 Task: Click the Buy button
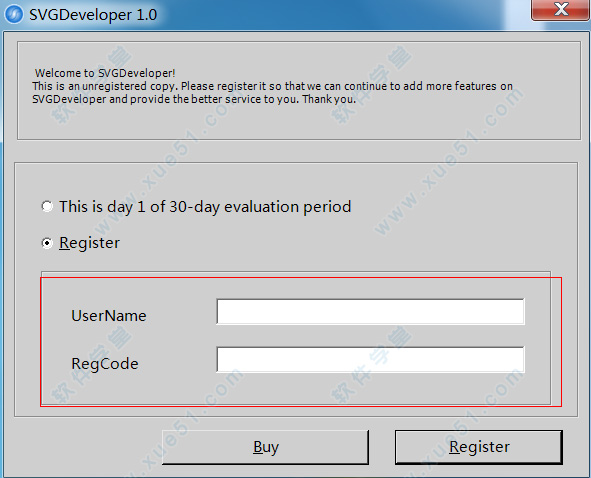(265, 447)
